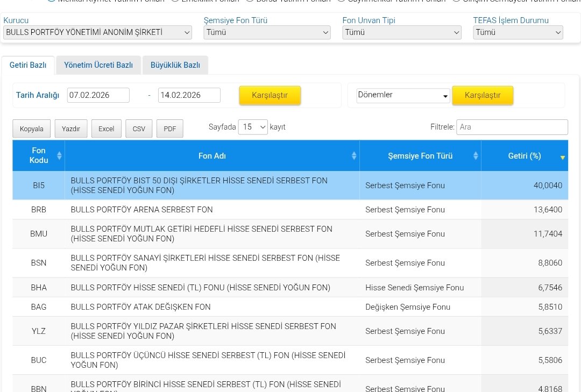Export table with PDF button
This screenshot has width=581, height=392.
169,129
